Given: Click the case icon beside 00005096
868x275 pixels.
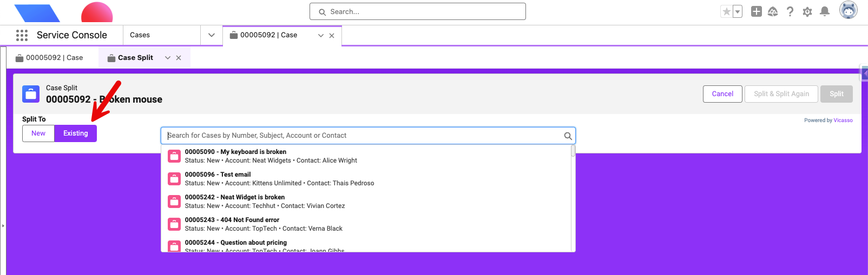Looking at the screenshot, I should tap(174, 179).
